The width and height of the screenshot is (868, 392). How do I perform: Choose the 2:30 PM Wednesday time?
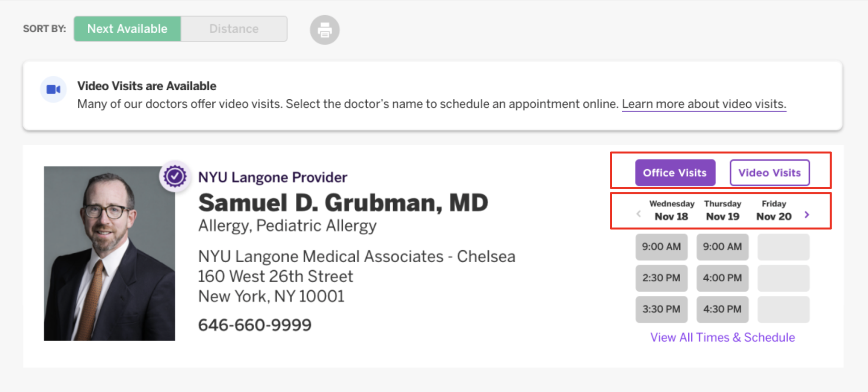click(x=661, y=278)
